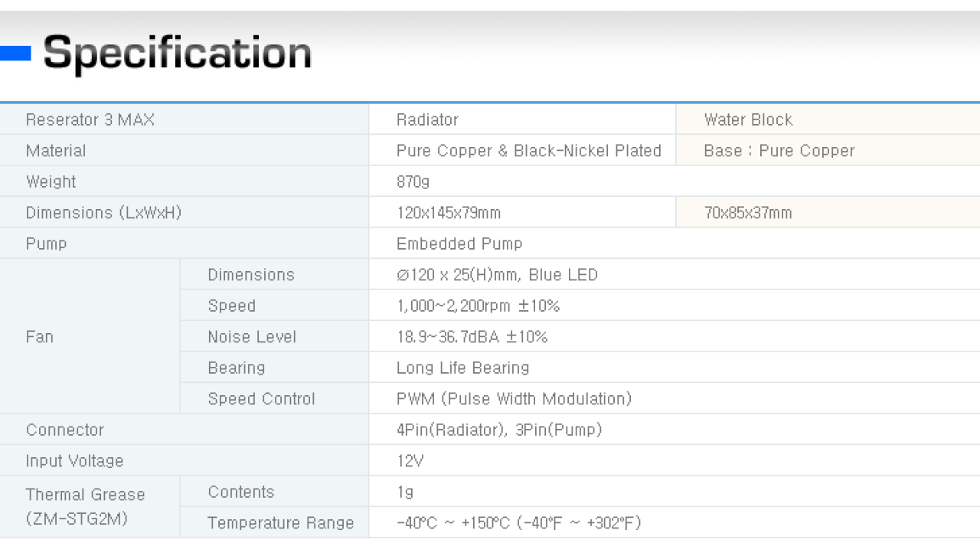
Task: Select the Input Voltage label
Action: [x=74, y=460]
